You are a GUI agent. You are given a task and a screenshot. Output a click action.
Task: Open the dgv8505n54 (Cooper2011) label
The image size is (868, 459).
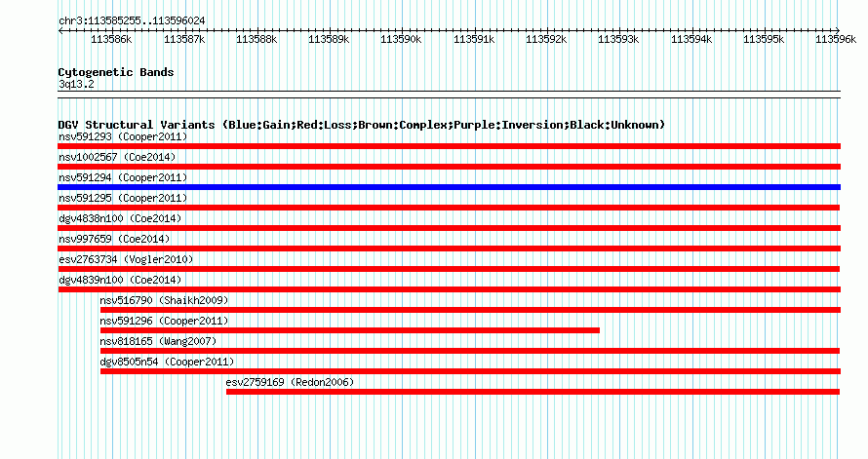pyautogui.click(x=167, y=362)
